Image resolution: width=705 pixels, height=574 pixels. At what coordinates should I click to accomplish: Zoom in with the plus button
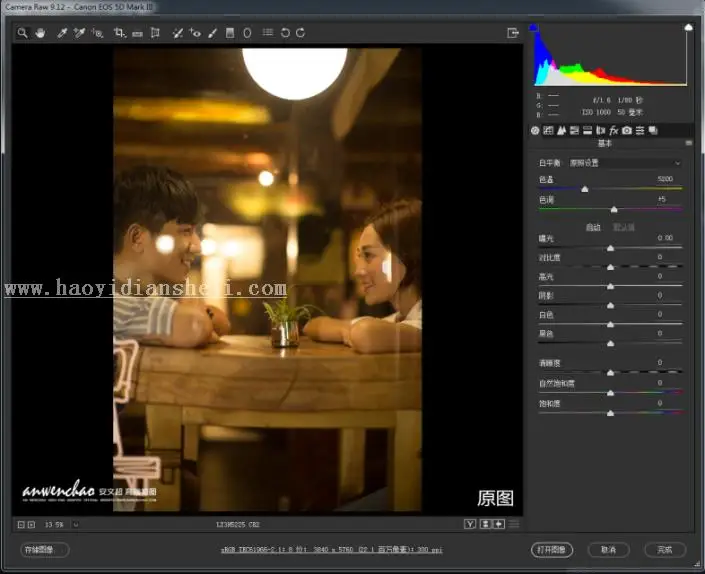pos(31,525)
